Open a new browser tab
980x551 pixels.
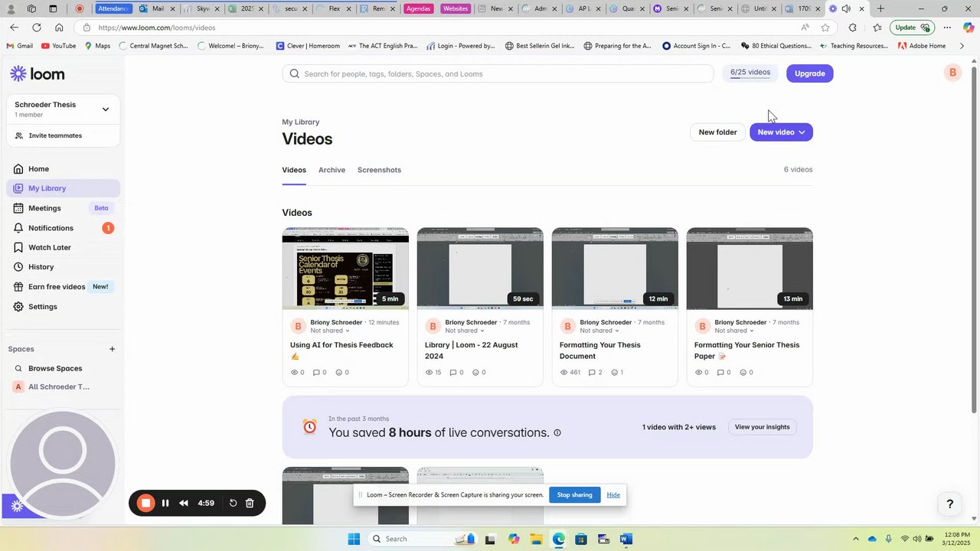pos(880,8)
